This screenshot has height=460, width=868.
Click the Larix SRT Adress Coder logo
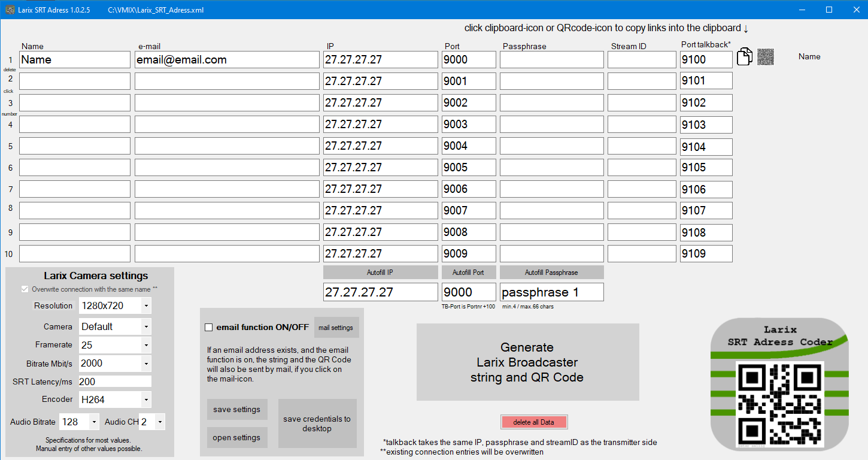(779, 383)
